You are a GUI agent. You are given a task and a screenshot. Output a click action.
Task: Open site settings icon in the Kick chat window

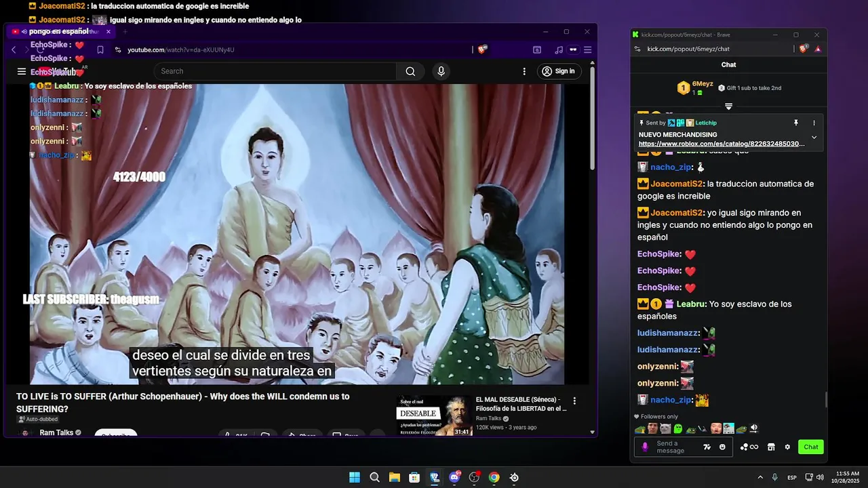pos(637,49)
